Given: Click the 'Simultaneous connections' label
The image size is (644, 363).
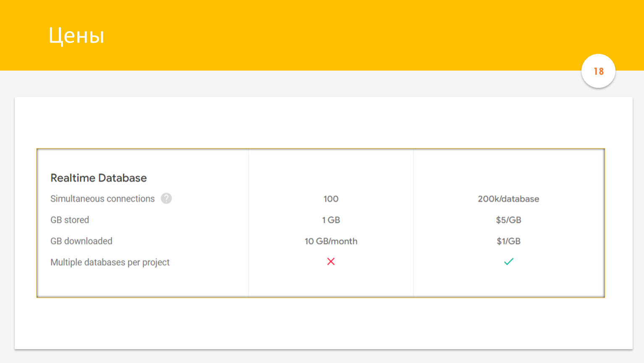Looking at the screenshot, I should pyautogui.click(x=103, y=199).
